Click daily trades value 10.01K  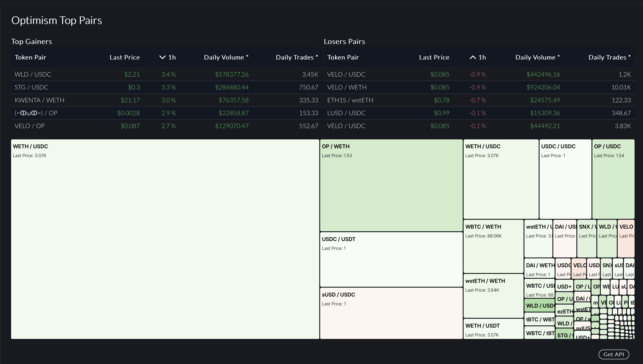(x=621, y=87)
